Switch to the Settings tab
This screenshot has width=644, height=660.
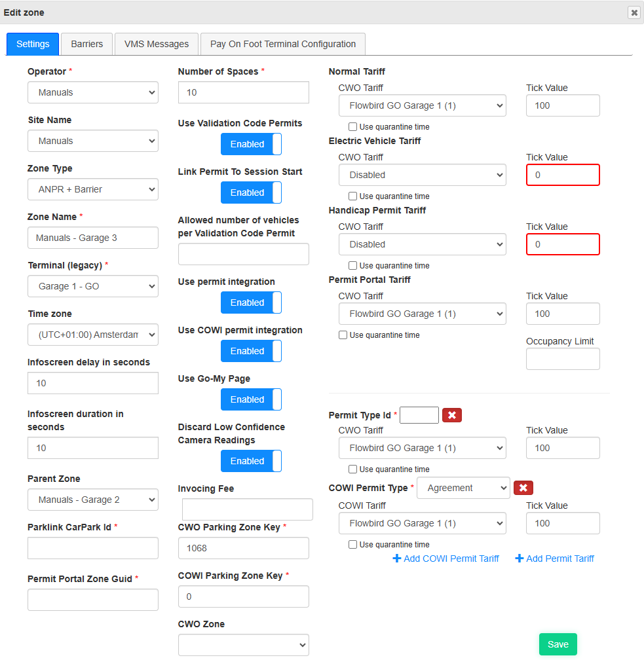pos(33,44)
